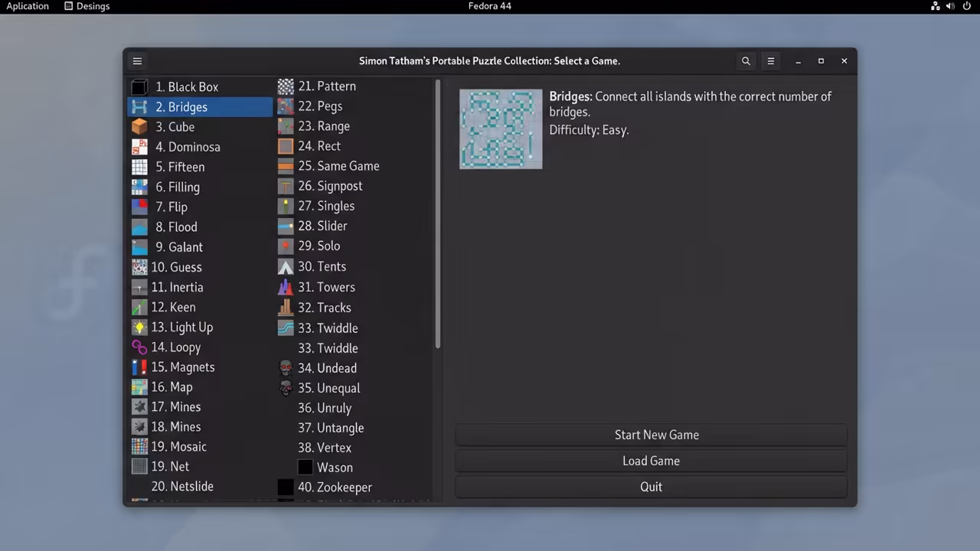Select the Keen puzzle icon

click(139, 307)
